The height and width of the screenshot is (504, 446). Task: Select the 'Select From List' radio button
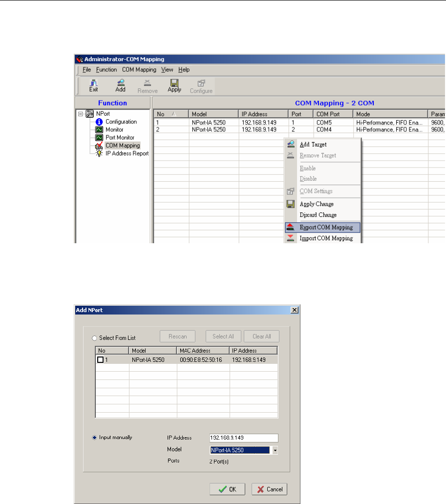coord(94,338)
